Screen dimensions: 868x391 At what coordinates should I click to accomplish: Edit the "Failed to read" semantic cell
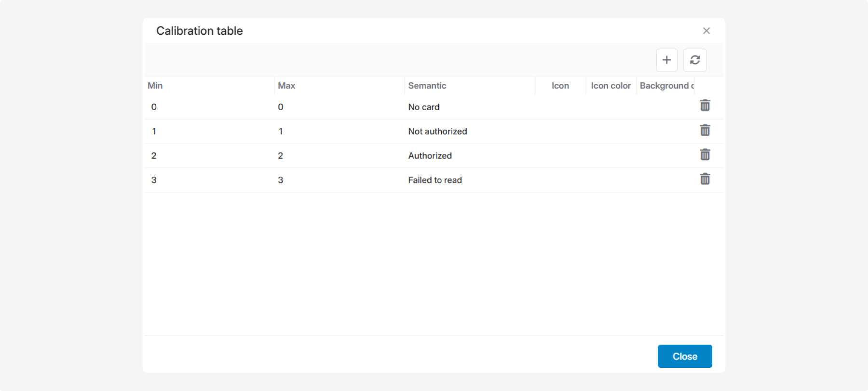[x=434, y=180]
